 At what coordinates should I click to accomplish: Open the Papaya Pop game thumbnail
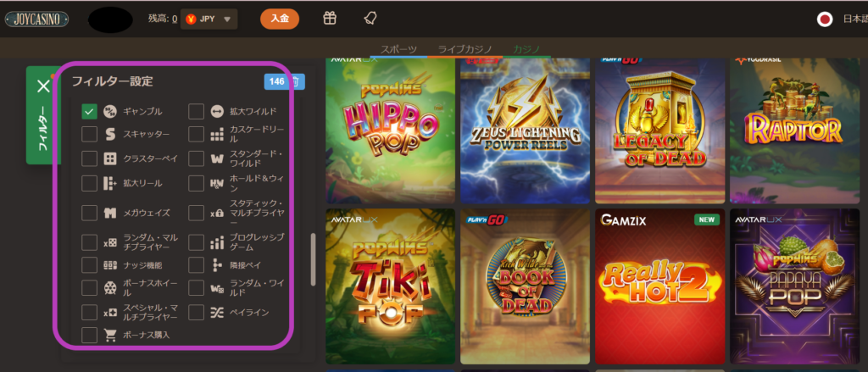pyautogui.click(x=794, y=286)
